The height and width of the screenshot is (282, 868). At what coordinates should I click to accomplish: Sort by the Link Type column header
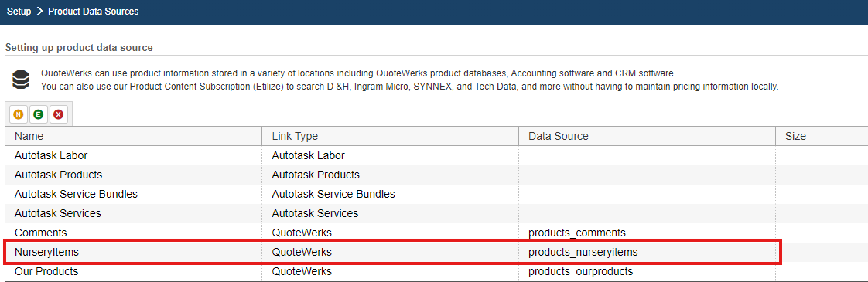tap(390, 136)
